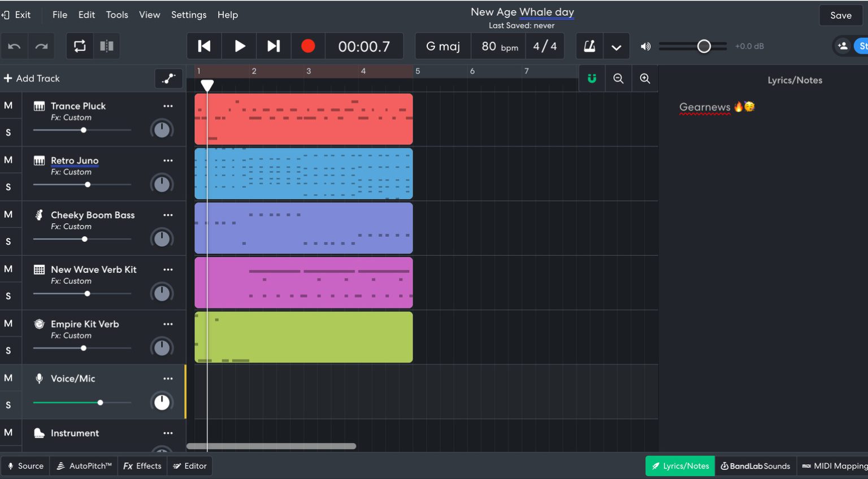
Task: Open the G maj key selector
Action: coord(442,46)
